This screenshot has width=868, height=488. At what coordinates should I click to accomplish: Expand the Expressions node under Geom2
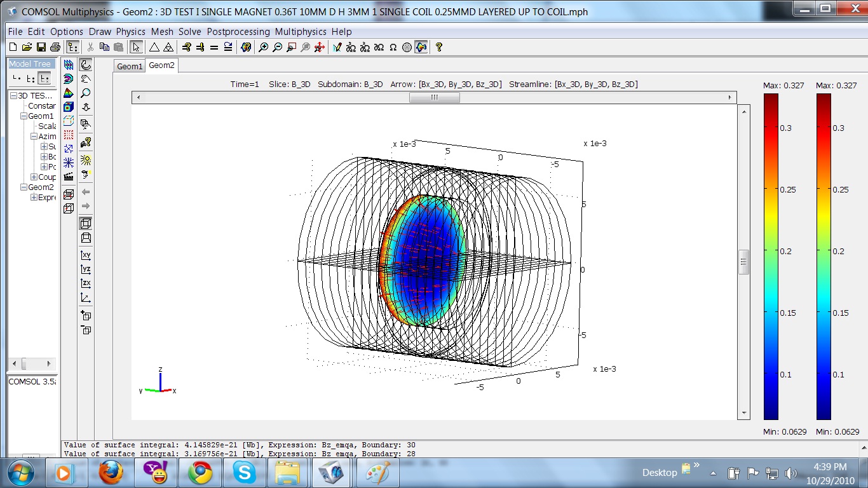[x=34, y=198]
